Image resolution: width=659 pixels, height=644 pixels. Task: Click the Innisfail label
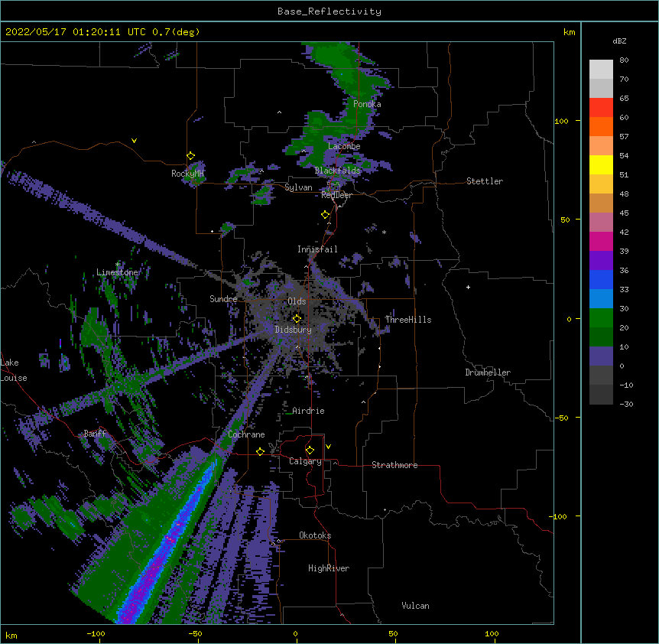click(x=317, y=249)
